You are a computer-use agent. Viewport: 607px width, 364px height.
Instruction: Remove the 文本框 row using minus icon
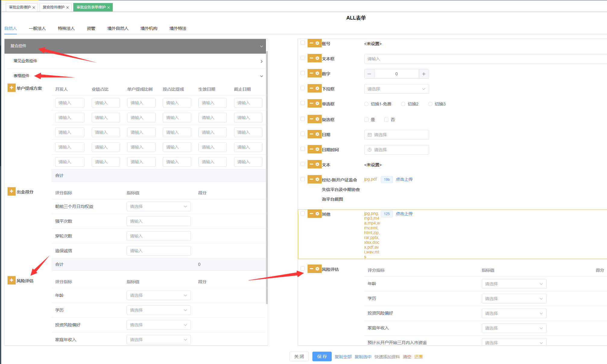311,58
